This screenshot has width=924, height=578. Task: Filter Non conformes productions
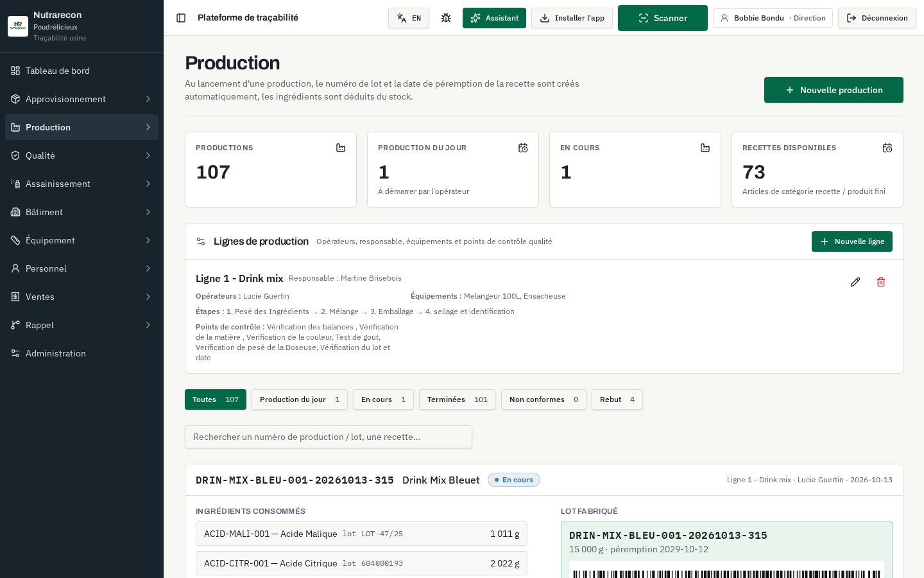click(x=543, y=399)
